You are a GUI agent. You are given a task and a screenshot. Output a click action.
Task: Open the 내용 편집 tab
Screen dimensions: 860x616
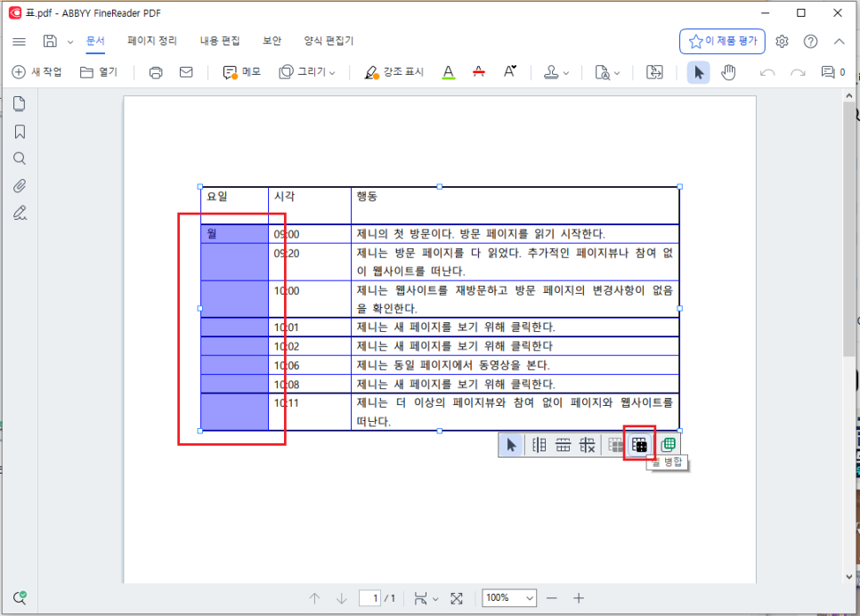[x=219, y=41]
